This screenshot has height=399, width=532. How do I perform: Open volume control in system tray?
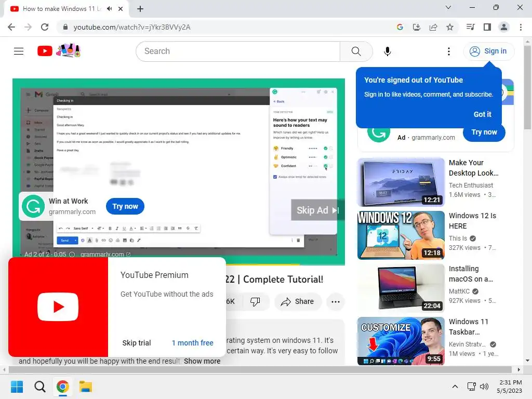point(484,387)
